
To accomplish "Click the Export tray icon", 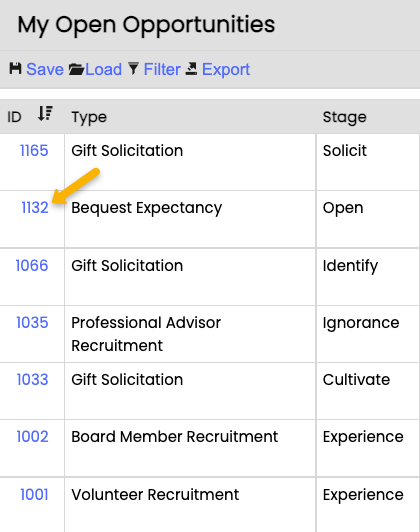I will pyautogui.click(x=191, y=69).
